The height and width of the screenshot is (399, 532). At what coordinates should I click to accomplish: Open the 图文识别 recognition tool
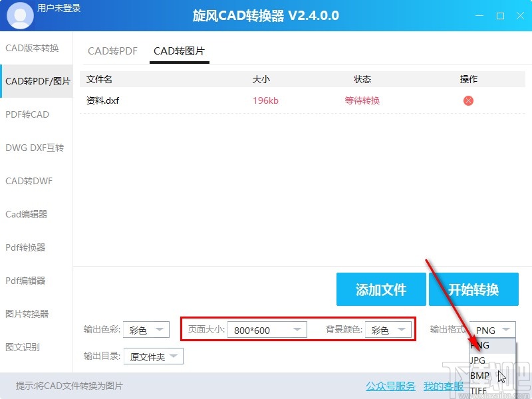25,346
